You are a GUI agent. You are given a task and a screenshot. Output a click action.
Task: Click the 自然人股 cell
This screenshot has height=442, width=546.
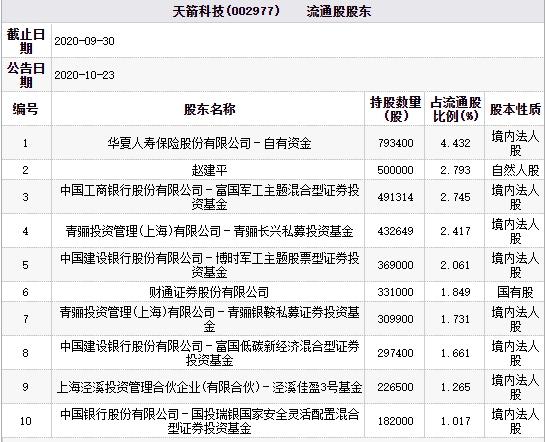point(515,170)
